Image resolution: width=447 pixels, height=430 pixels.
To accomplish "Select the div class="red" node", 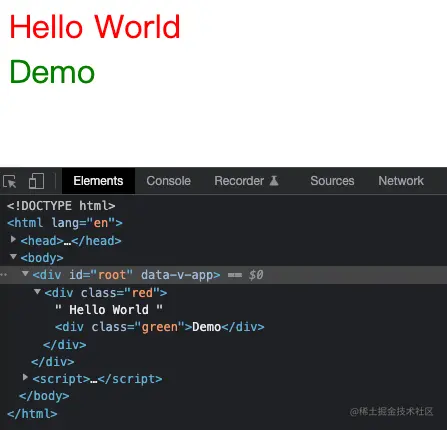I will click(106, 293).
